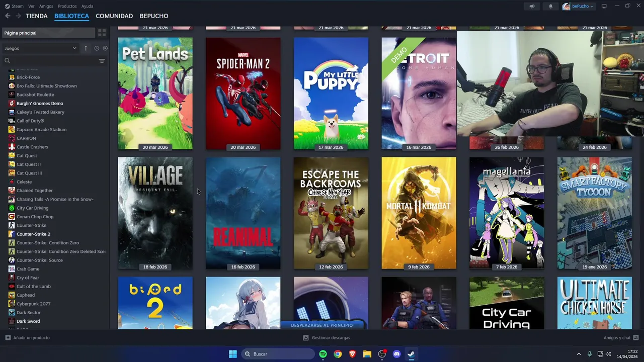
Task: Switch to collections grid view icon
Action: [x=102, y=33]
